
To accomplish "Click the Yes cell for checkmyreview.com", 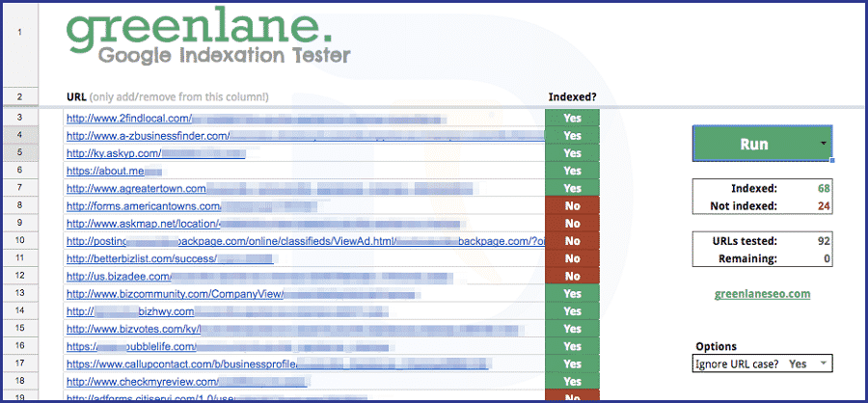I will (572, 382).
